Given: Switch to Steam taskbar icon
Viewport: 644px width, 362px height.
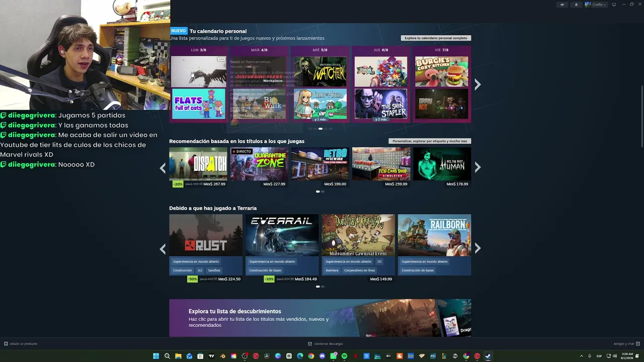Looking at the screenshot, I should (x=488, y=356).
